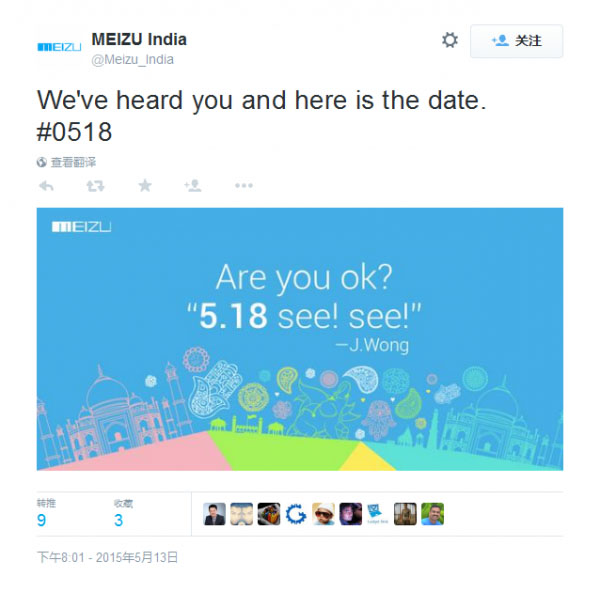Open the gear settings dropdown
The width and height of the screenshot is (600, 592).
[x=450, y=41]
